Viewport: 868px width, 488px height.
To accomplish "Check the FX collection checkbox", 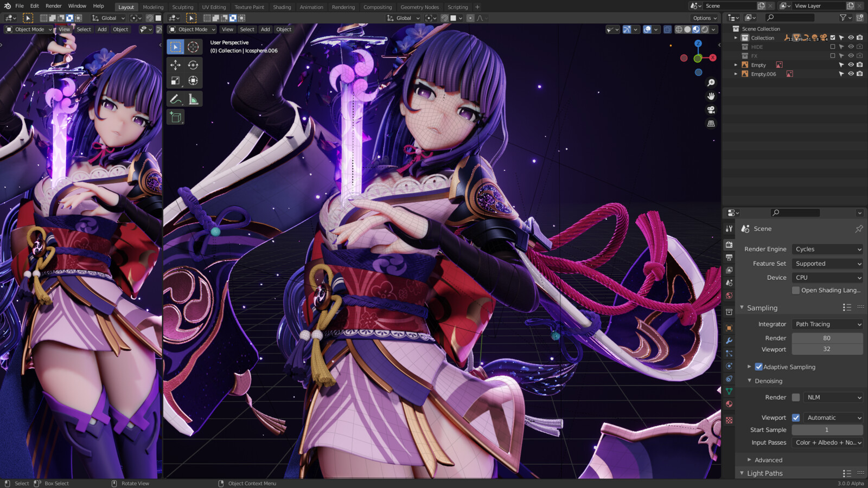I will click(833, 56).
